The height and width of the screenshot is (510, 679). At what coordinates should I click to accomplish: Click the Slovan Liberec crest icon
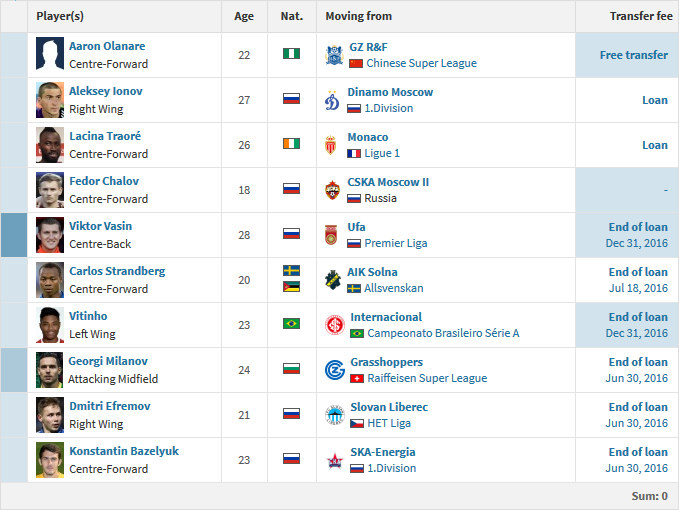(335, 415)
